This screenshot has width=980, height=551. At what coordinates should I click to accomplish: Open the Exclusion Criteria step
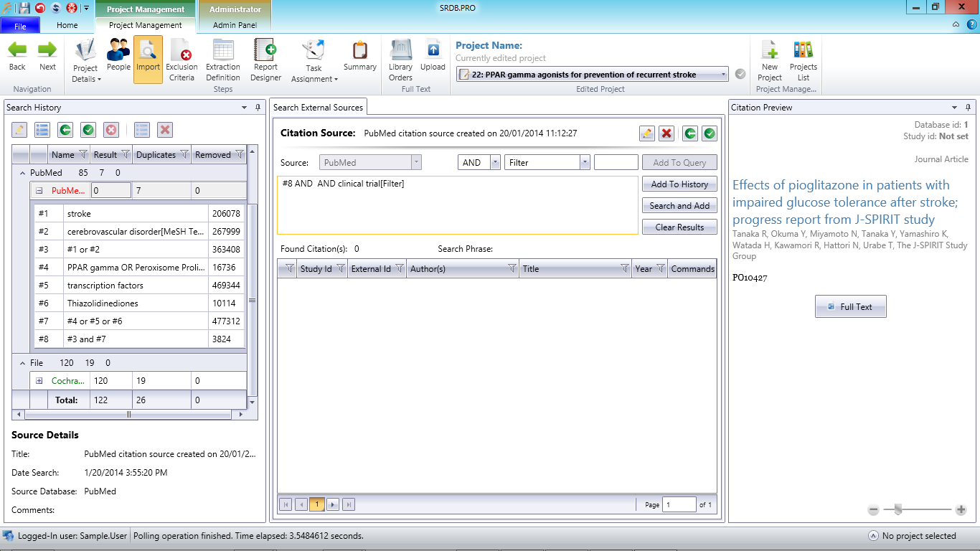click(x=182, y=60)
